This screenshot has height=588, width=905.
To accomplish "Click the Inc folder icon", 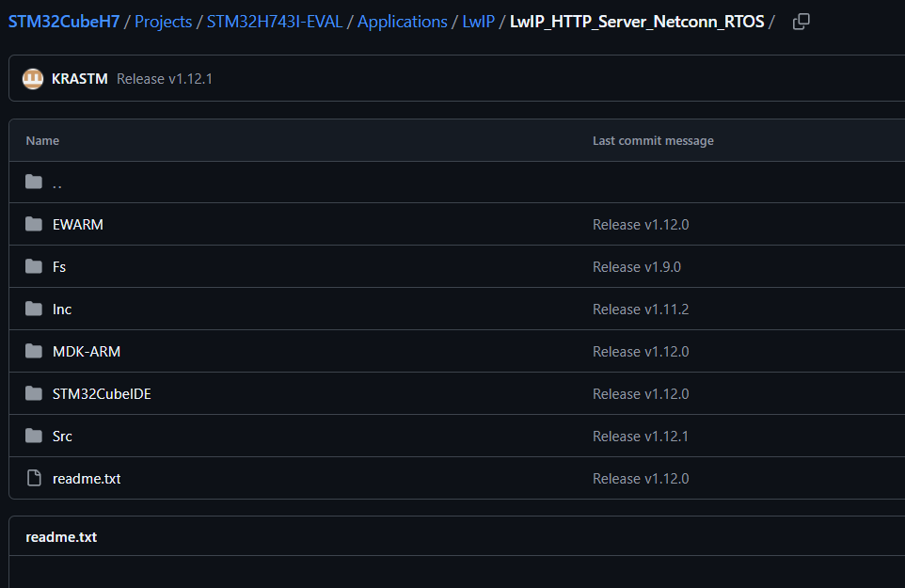I will tap(34, 309).
